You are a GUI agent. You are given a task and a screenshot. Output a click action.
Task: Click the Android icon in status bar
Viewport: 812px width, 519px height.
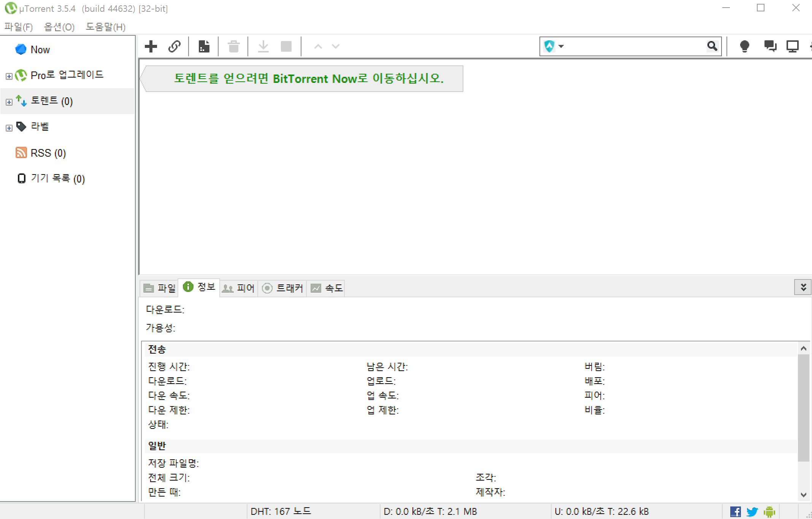769,512
